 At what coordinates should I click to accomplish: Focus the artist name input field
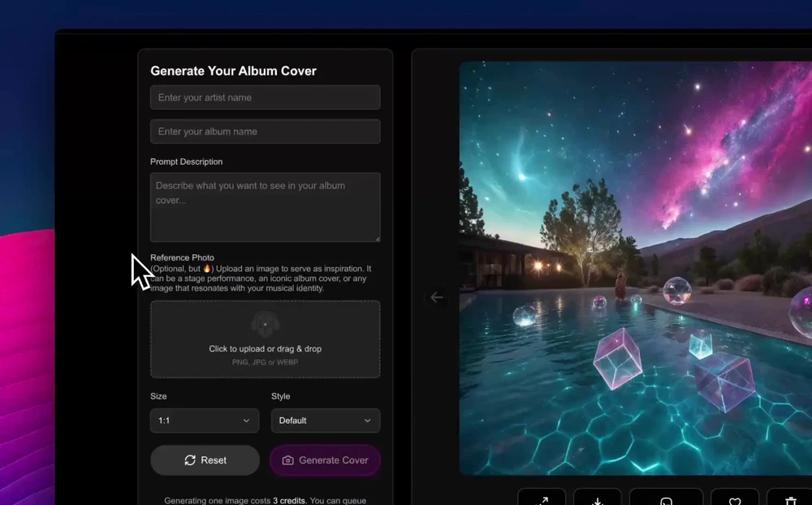[265, 97]
